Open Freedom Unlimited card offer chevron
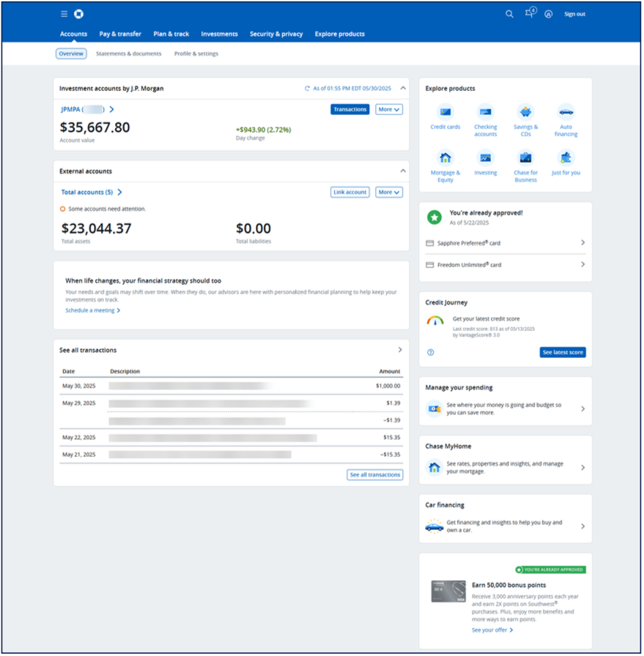The image size is (644, 656). 584,265
